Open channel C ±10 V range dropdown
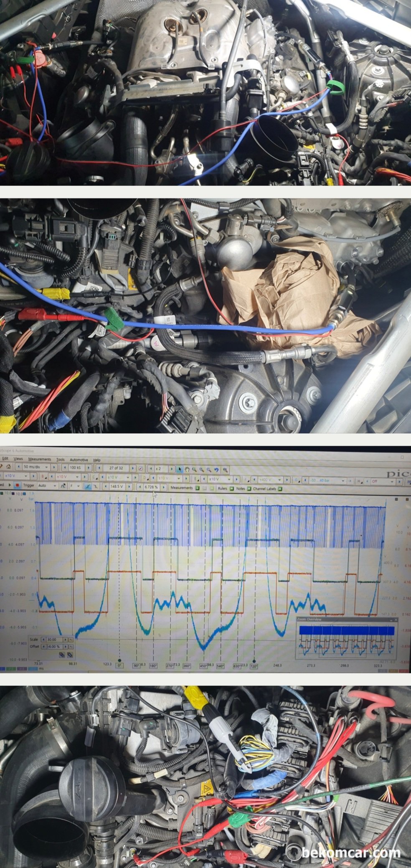The height and width of the screenshot is (868, 411). click(x=119, y=477)
